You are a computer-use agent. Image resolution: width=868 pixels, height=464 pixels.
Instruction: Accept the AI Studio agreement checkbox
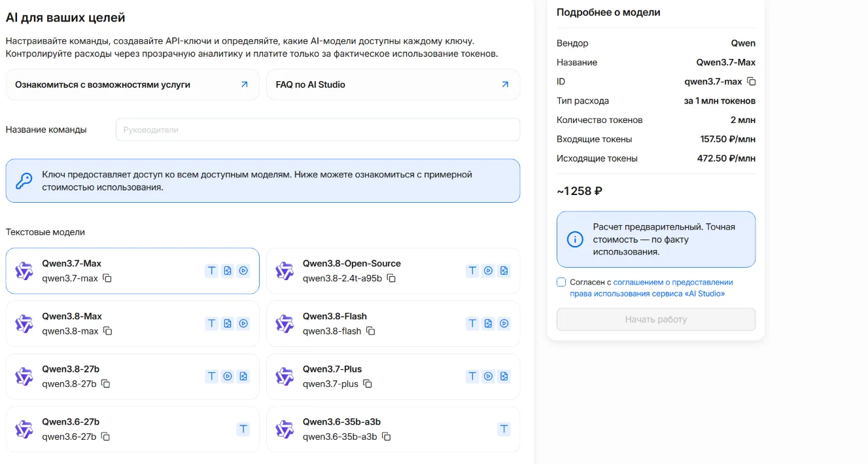click(x=561, y=282)
